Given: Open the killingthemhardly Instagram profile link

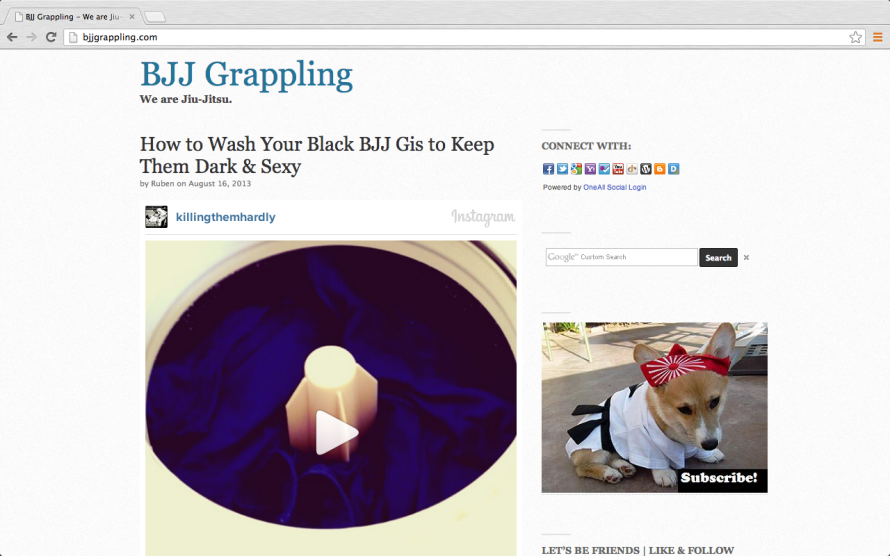Looking at the screenshot, I should click(x=225, y=217).
